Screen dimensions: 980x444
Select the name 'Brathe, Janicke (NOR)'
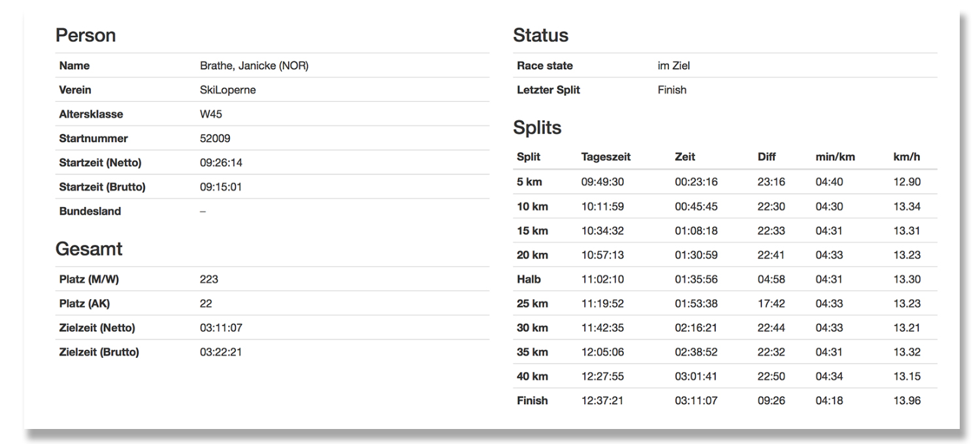pos(254,66)
